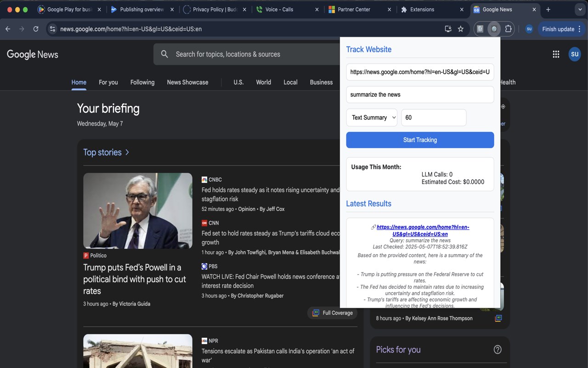The width and height of the screenshot is (588, 368).
Task: Click the CNBC source logo
Action: pyautogui.click(x=204, y=180)
